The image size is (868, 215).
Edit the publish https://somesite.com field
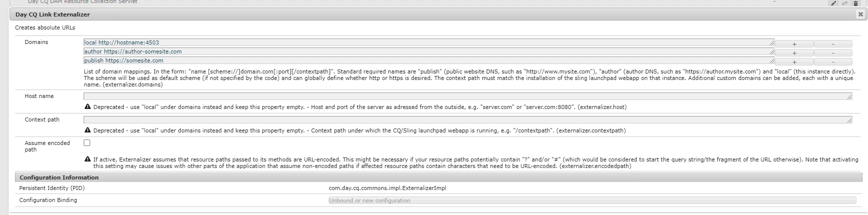429,60
